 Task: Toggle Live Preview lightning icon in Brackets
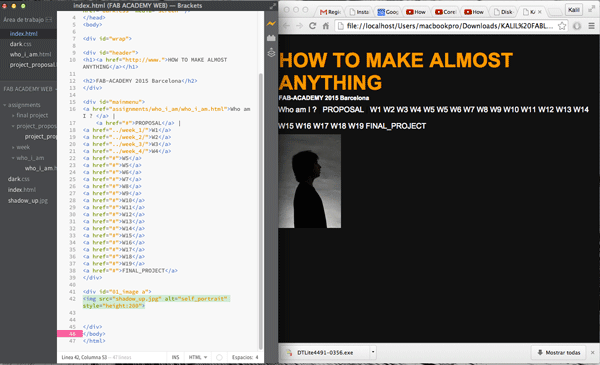(271, 24)
